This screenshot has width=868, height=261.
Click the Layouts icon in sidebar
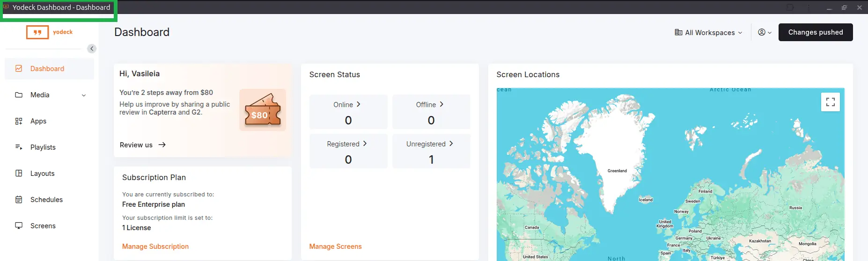[x=19, y=173]
